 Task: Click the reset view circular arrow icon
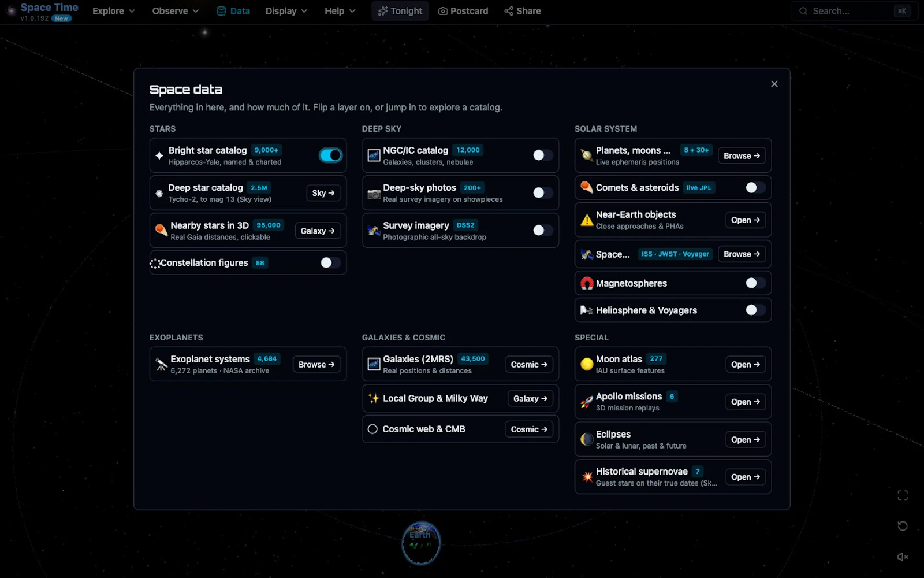click(903, 526)
